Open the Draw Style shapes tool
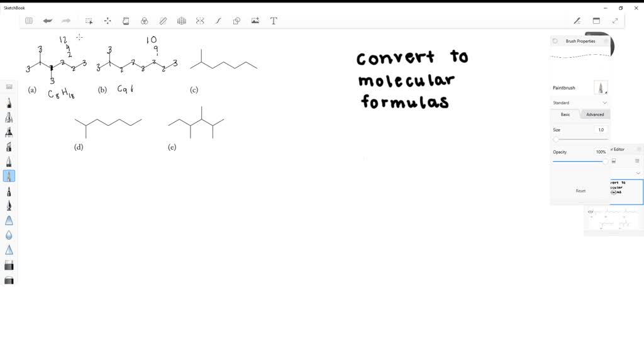The height and width of the screenshot is (351, 644). coord(236,21)
